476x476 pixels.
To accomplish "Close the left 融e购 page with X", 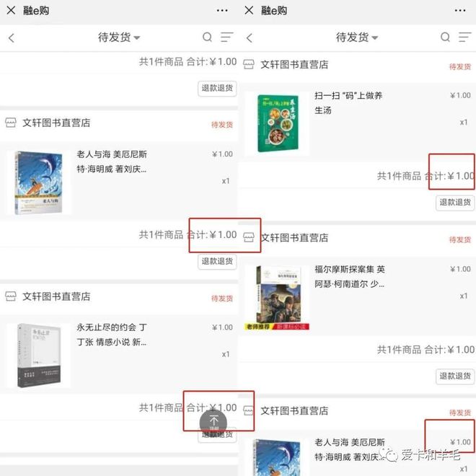I will click(x=11, y=11).
